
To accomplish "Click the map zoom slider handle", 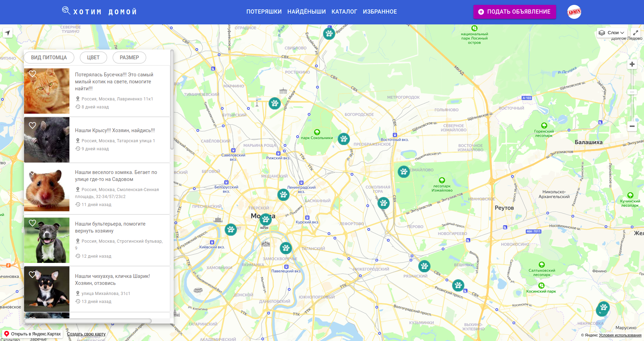I will pos(632,92).
